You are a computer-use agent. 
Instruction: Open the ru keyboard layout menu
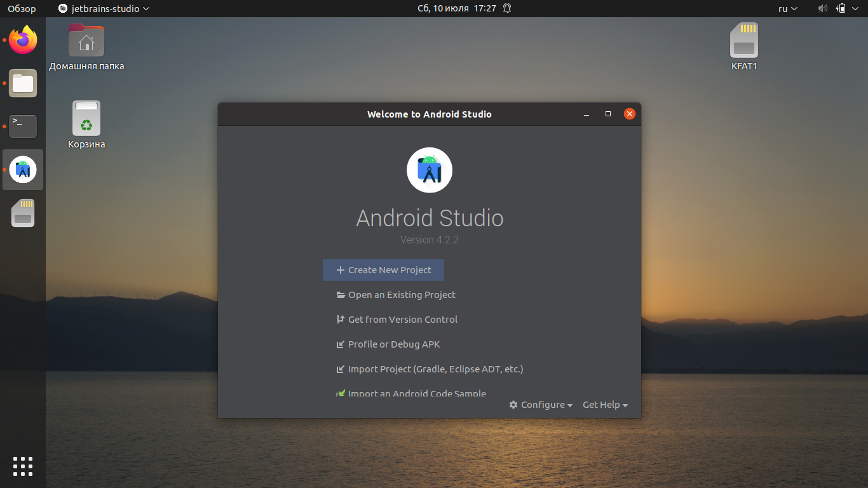(x=787, y=8)
